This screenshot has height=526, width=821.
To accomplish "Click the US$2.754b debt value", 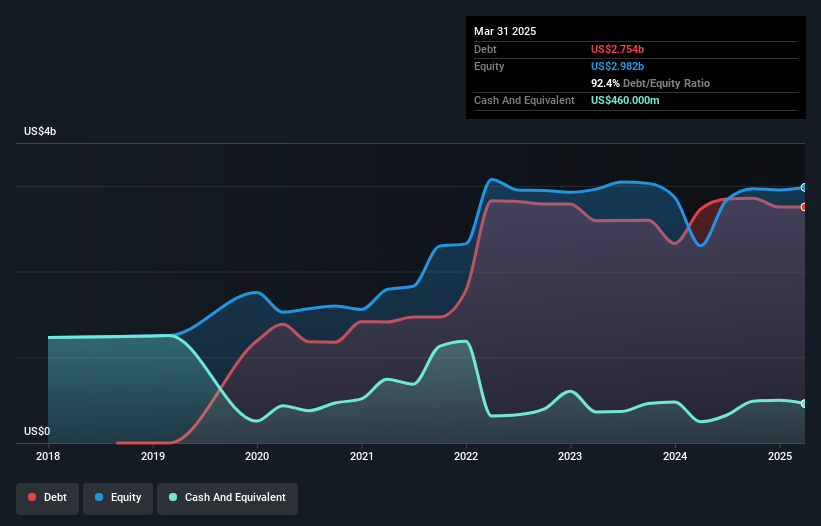I will click(617, 49).
